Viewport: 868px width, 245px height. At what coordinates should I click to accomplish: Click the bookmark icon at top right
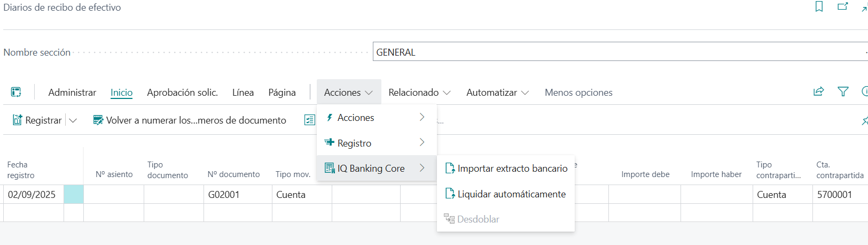(x=819, y=6)
